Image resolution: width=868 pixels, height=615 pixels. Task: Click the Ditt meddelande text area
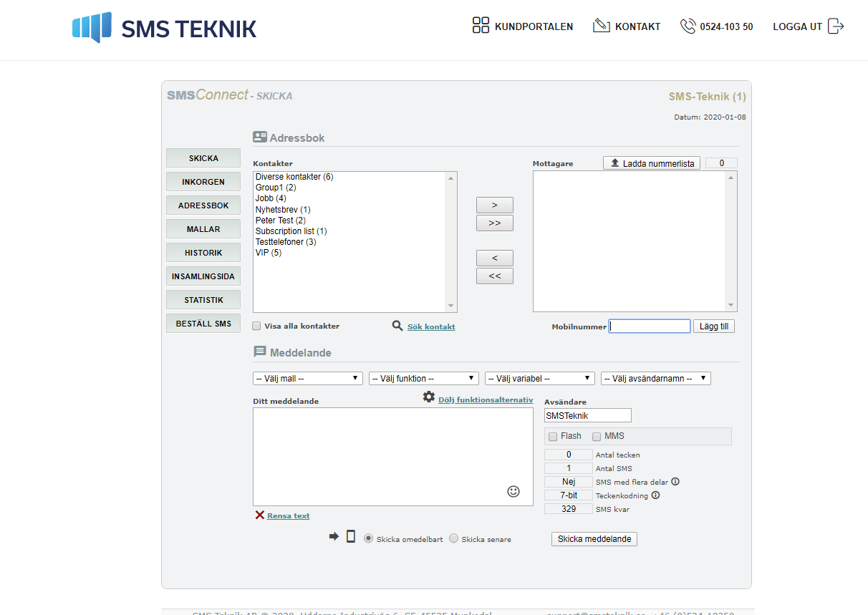393,457
